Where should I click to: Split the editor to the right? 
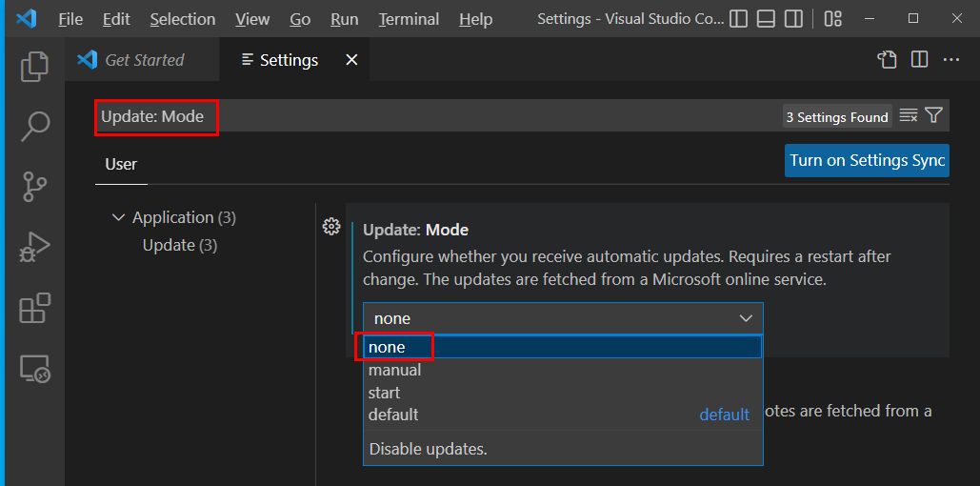[x=919, y=60]
